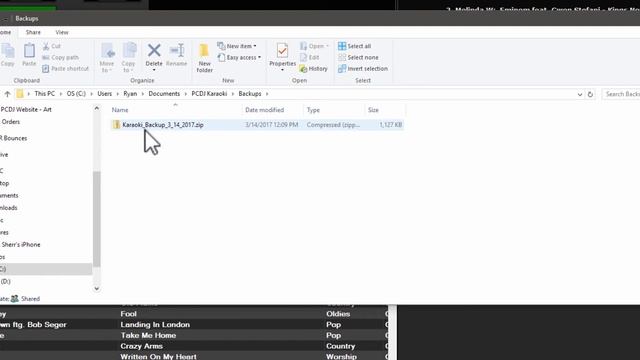Click the Up arrow navigation button
The width and height of the screenshot is (640, 360).
pos(7,94)
